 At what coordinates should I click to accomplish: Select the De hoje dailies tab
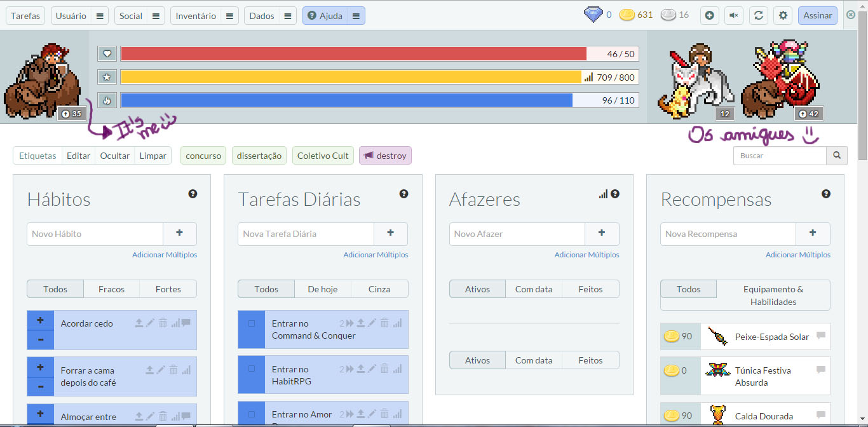click(323, 289)
